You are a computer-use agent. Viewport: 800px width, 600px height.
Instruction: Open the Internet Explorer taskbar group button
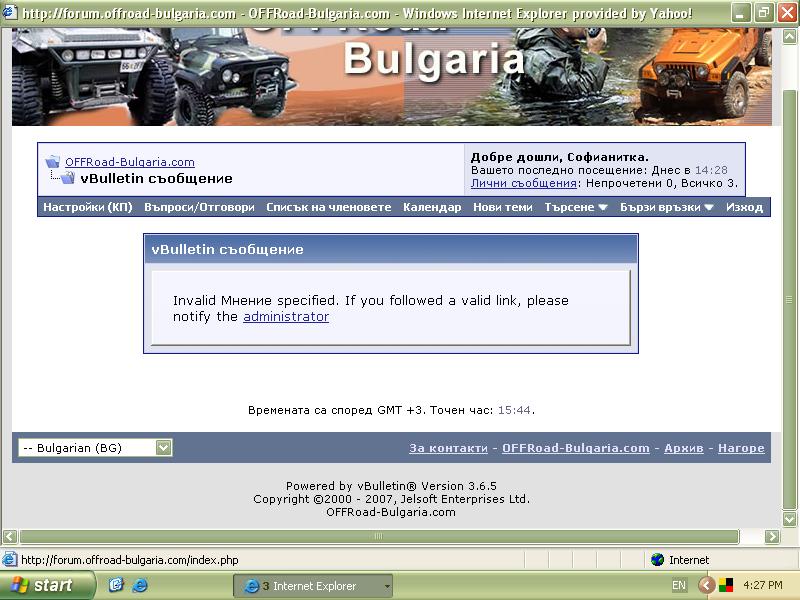tap(313, 586)
